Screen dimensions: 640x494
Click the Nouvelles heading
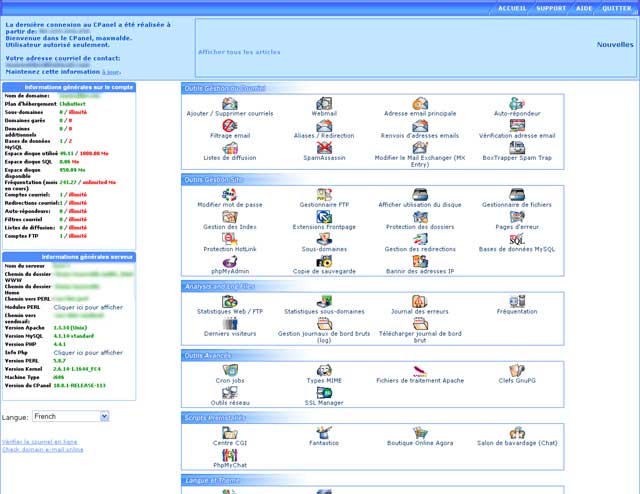pyautogui.click(x=615, y=45)
